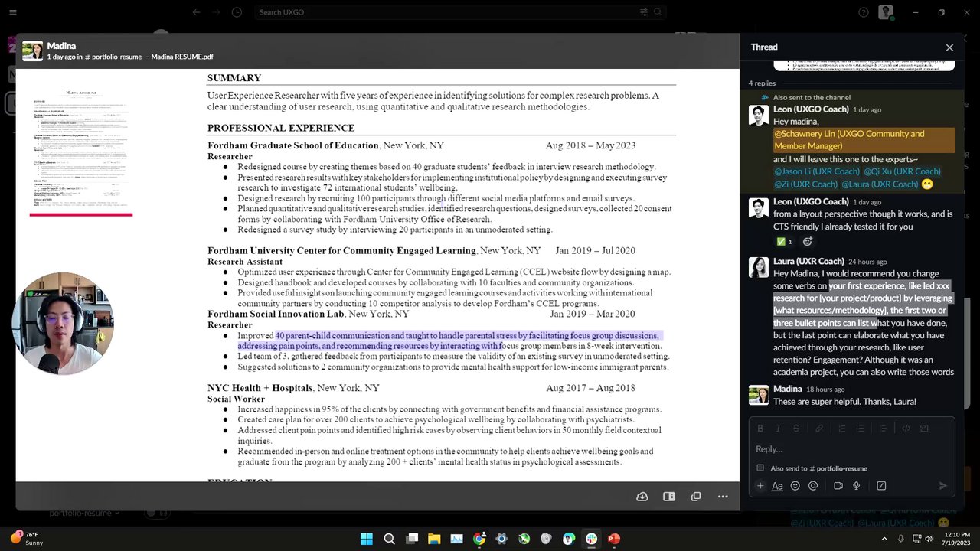Click Laura's profile photo in thread

pyautogui.click(x=759, y=267)
